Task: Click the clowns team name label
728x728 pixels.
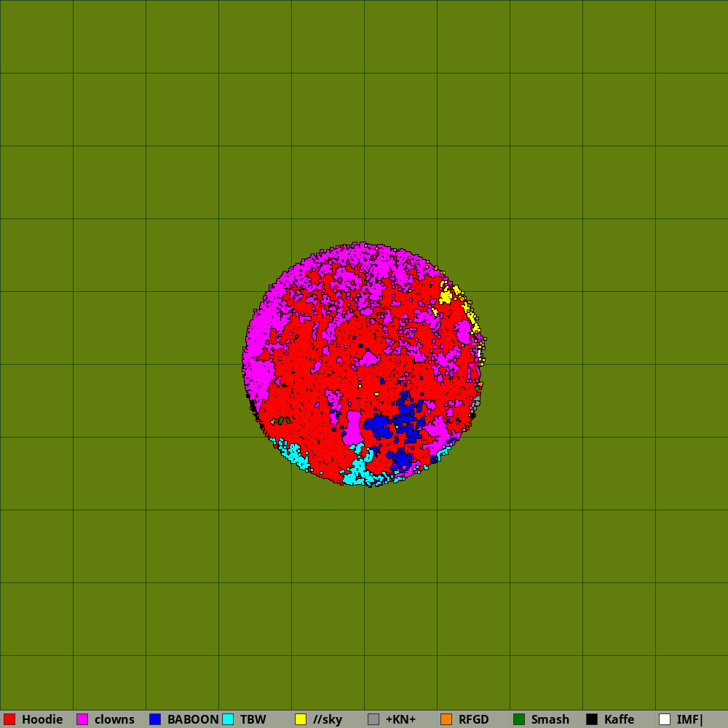Action: [114, 719]
